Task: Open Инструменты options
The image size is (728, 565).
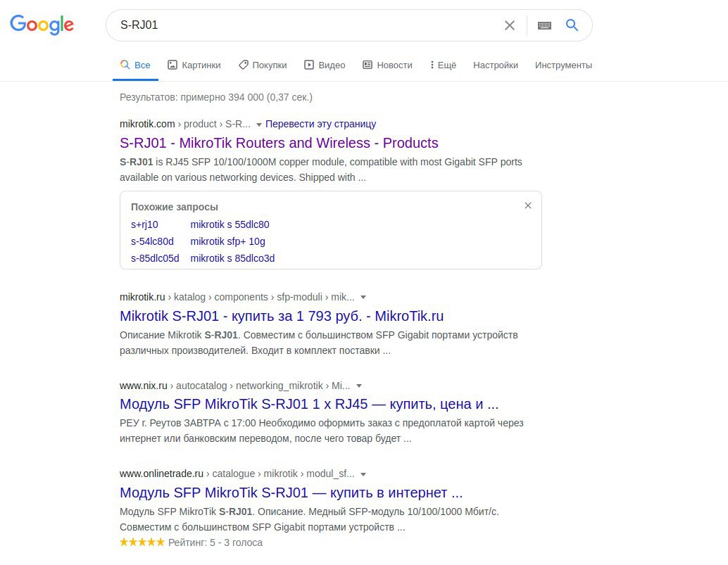Action: (563, 65)
